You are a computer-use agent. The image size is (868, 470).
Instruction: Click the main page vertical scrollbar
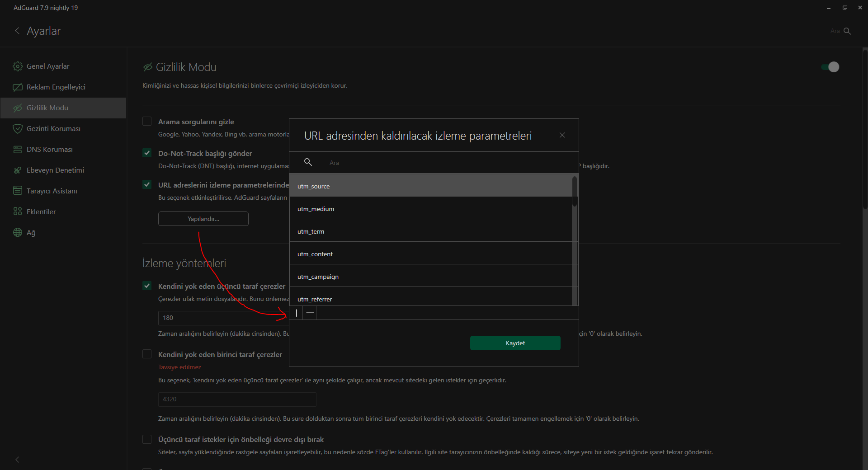[865, 129]
